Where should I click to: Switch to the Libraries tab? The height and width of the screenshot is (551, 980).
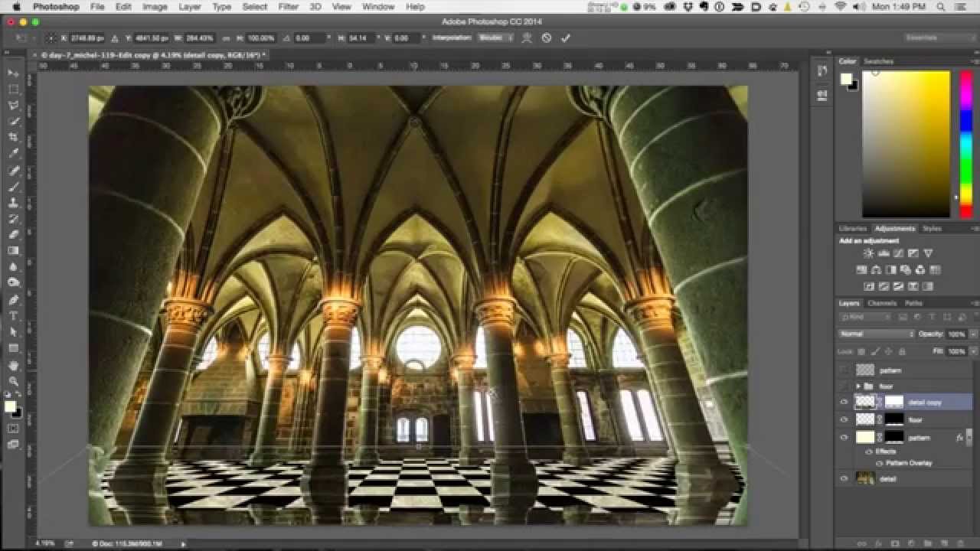[x=852, y=228]
